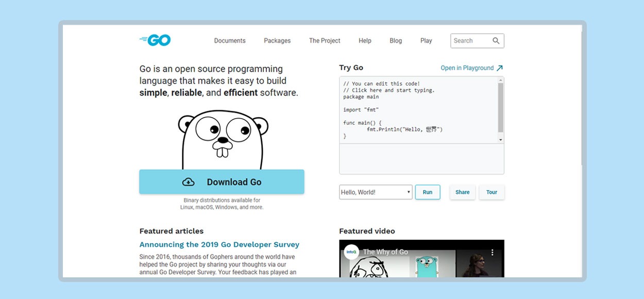This screenshot has width=644, height=299.
Task: Click The Why of Go video title
Action: 385,252
